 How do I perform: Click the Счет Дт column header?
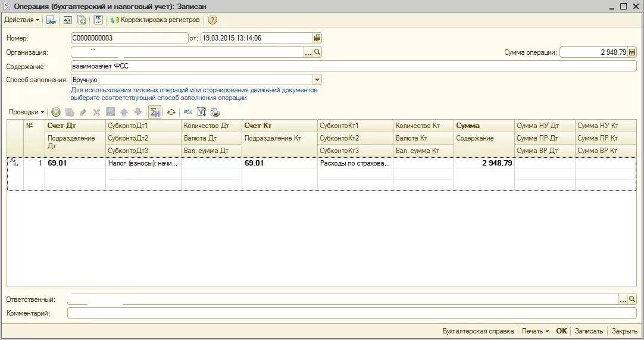(75, 126)
